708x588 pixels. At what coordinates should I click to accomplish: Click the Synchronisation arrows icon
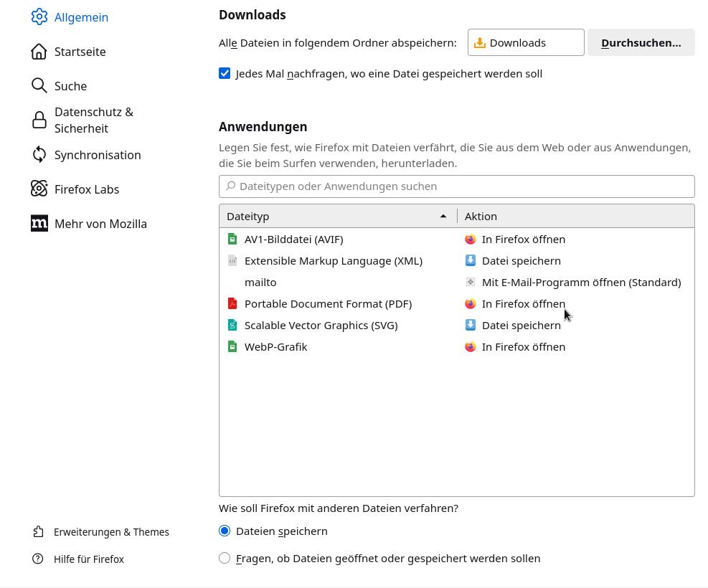pyautogui.click(x=39, y=154)
